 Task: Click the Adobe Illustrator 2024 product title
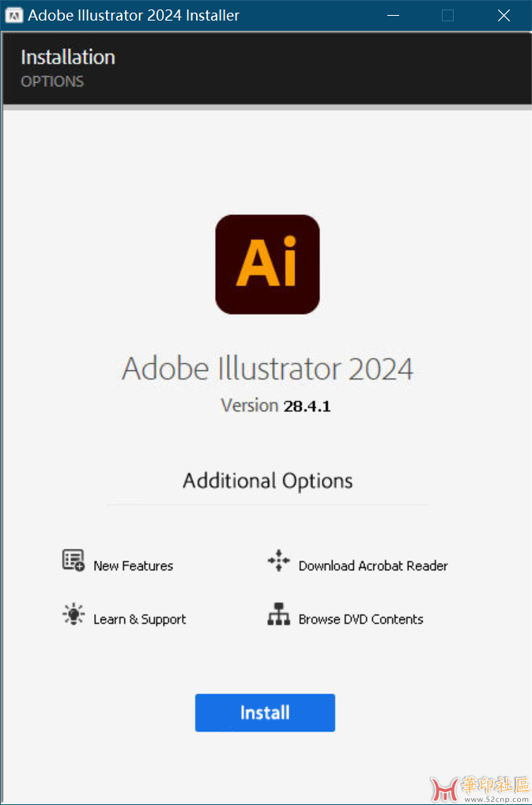pyautogui.click(x=267, y=368)
